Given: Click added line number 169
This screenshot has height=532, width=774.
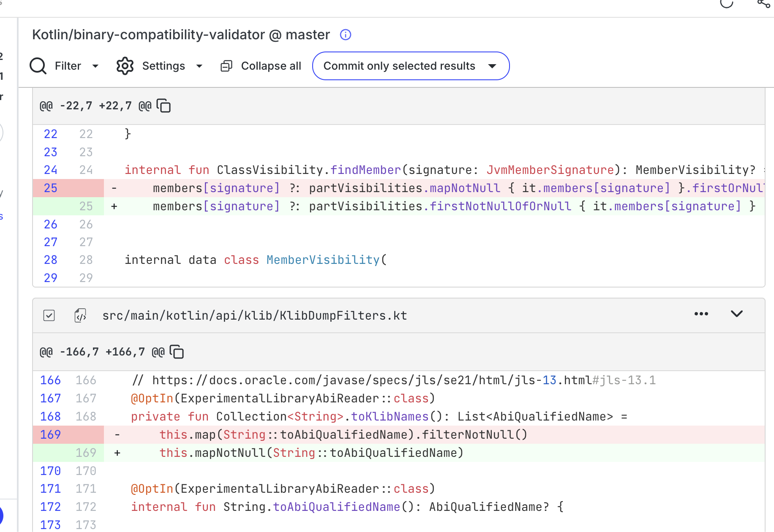Looking at the screenshot, I should tap(86, 453).
